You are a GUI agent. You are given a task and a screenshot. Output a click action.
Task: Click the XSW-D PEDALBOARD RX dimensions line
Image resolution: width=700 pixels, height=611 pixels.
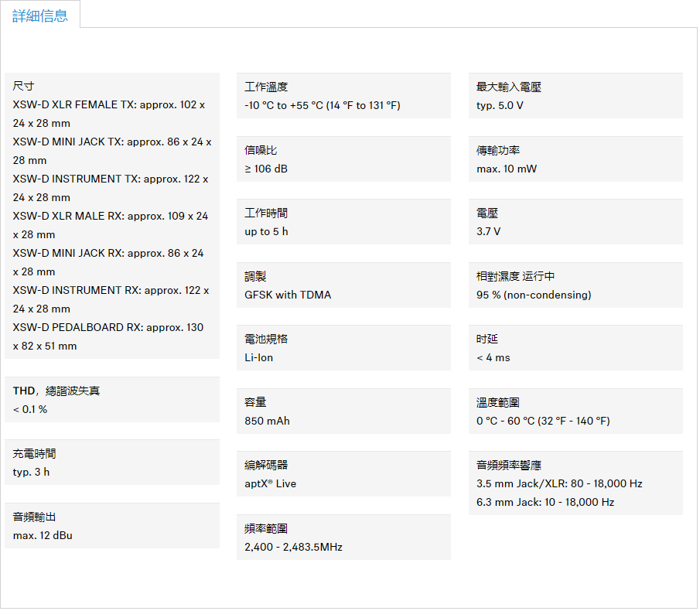(x=108, y=336)
